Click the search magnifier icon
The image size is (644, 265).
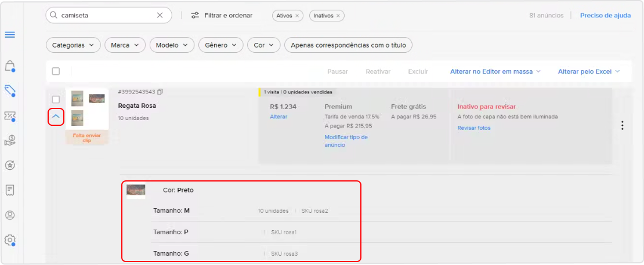click(x=53, y=15)
